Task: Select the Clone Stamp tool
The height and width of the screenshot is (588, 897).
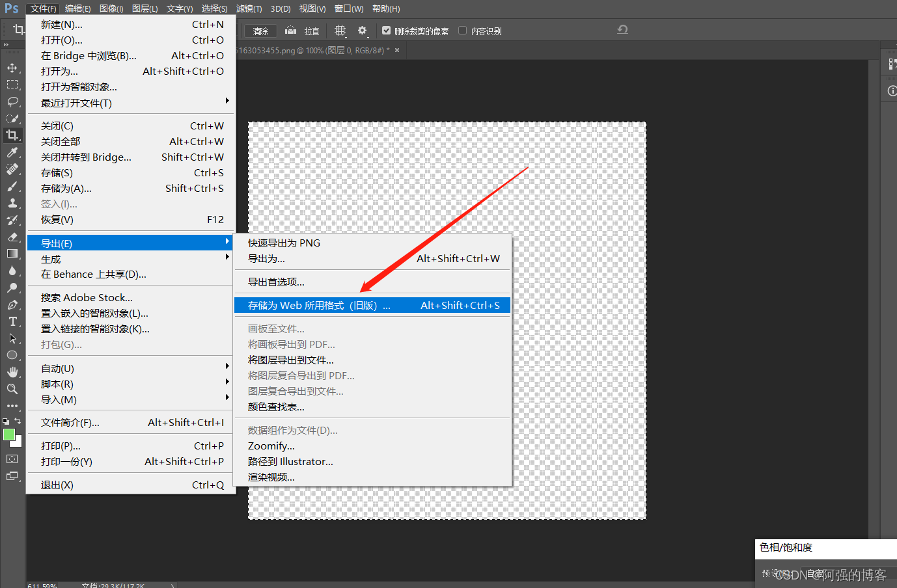Action: [12, 203]
